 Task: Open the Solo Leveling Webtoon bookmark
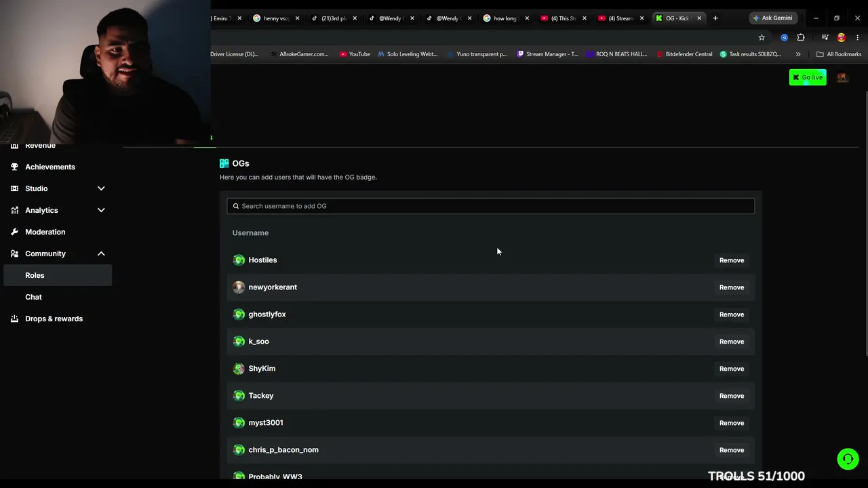coord(408,54)
